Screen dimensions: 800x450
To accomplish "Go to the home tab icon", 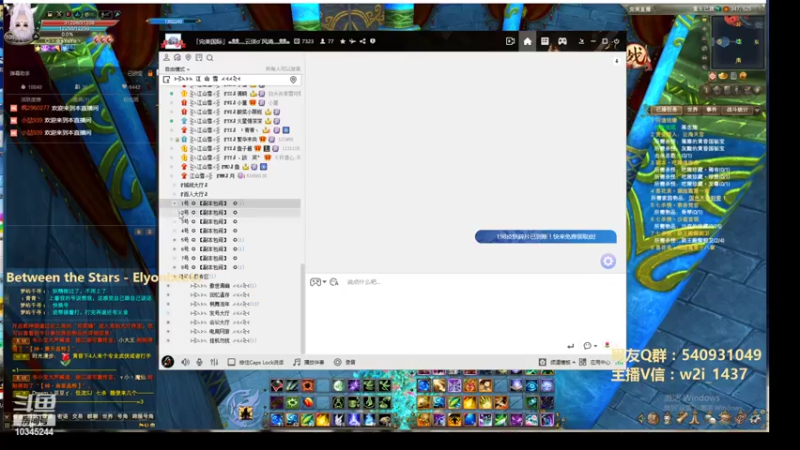I will tap(528, 41).
